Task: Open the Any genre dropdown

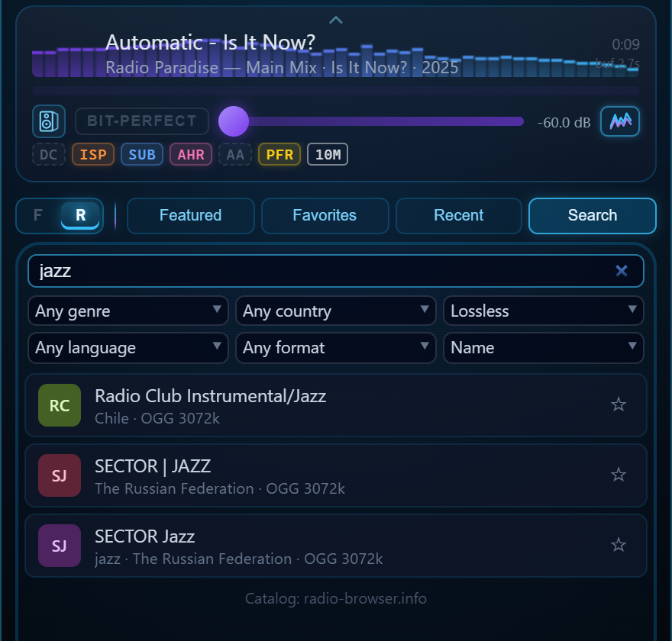Action: [128, 311]
